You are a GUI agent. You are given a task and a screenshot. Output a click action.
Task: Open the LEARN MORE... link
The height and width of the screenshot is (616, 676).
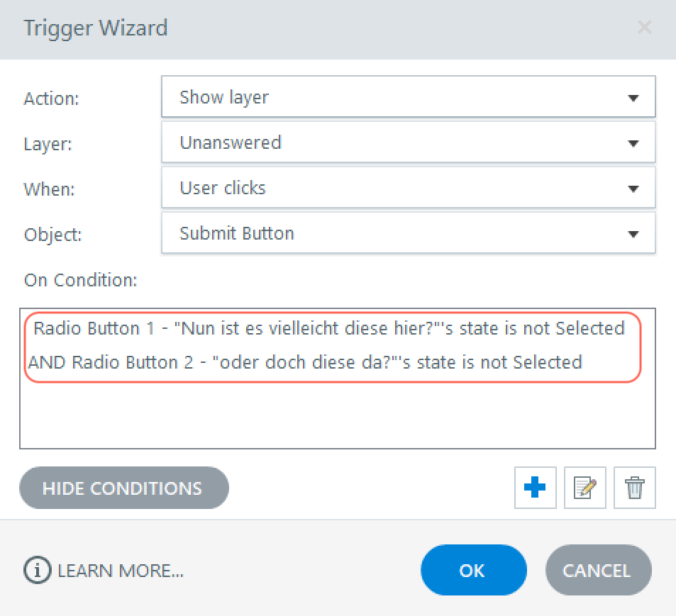121,571
